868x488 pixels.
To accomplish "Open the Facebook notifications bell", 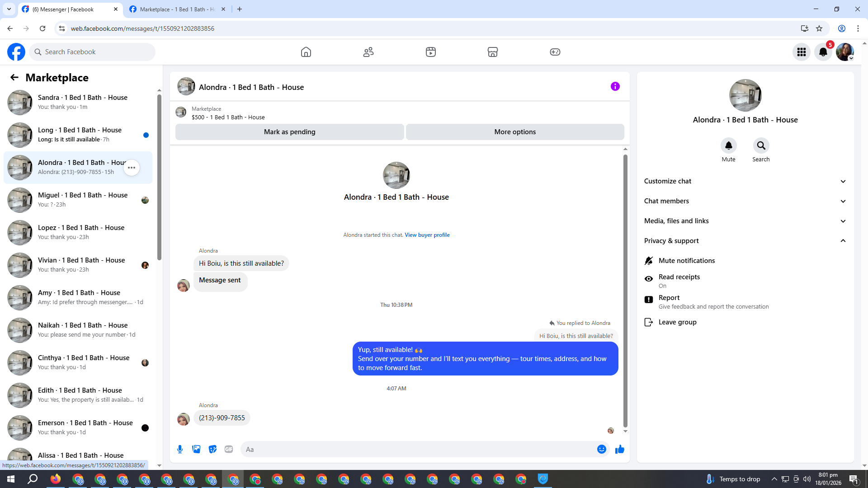I will pos(823,52).
